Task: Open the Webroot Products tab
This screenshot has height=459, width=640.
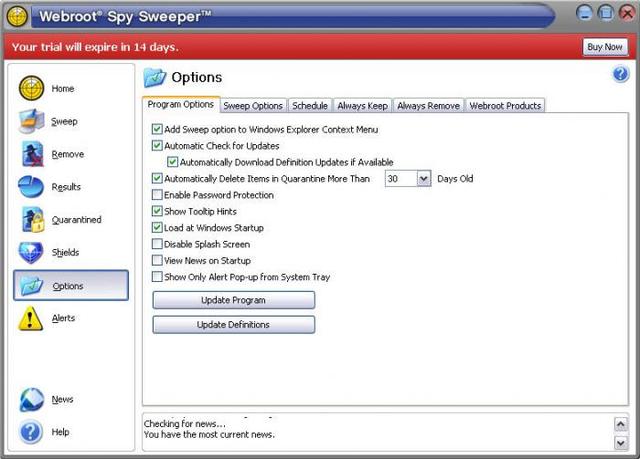Action: 505,106
